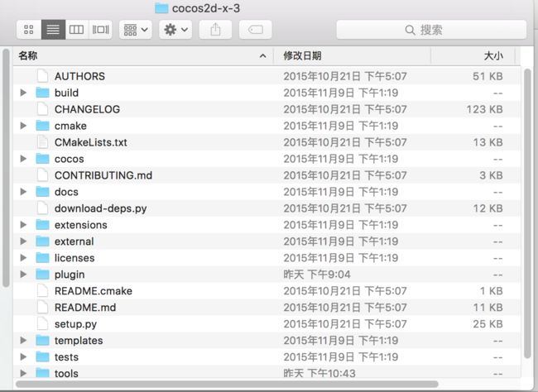Image resolution: width=538 pixels, height=392 pixels.
Task: Select the CMakeLists.txt file icon
Action: (x=42, y=142)
